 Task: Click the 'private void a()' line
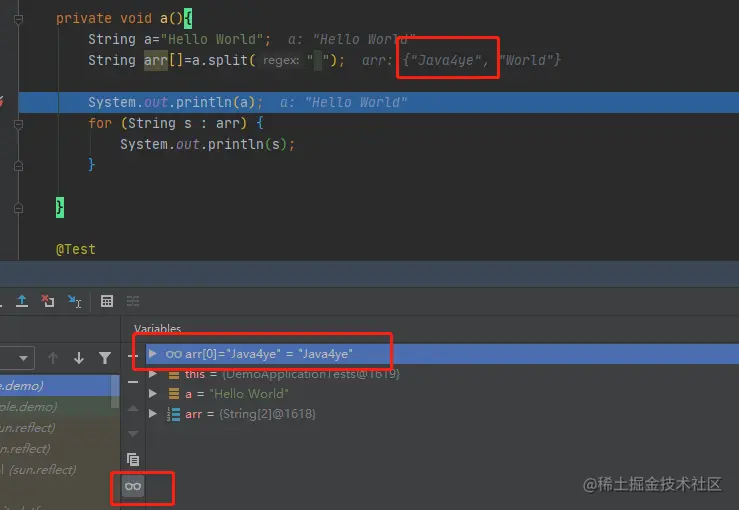[124, 18]
